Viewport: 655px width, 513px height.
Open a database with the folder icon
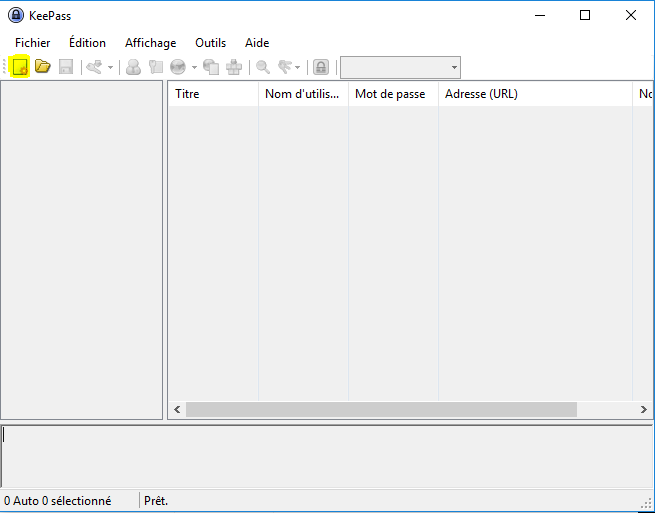tap(43, 67)
